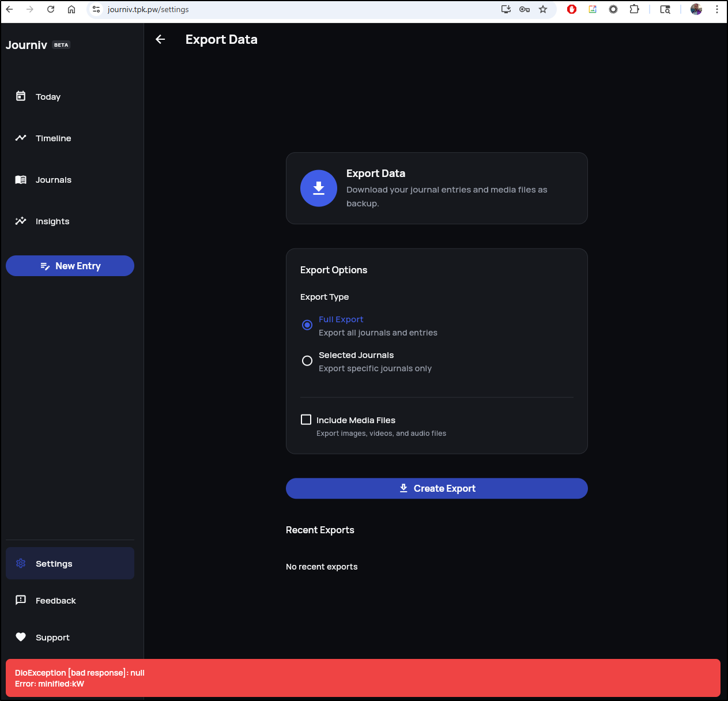Click the browser reload page icon
This screenshot has width=728, height=701.
point(51,9)
